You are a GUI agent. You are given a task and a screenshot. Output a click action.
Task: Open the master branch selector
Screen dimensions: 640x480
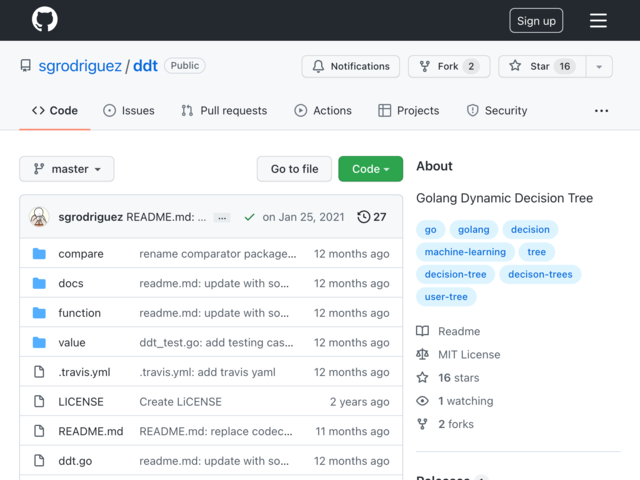[67, 169]
